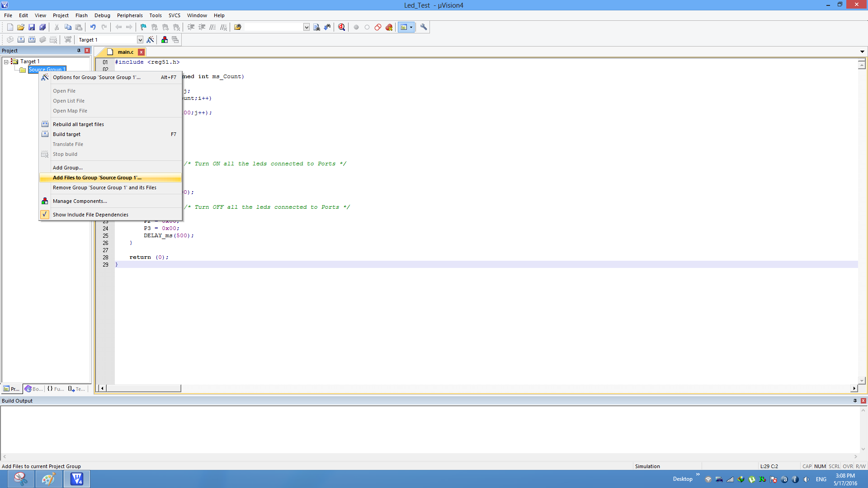
Task: Choose Add Group... from context menu
Action: point(110,168)
